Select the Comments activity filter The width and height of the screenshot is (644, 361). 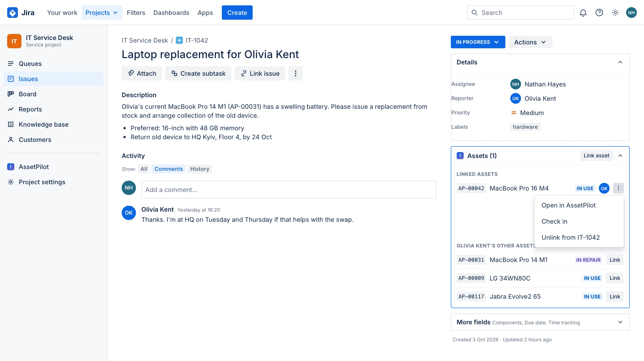tap(168, 169)
